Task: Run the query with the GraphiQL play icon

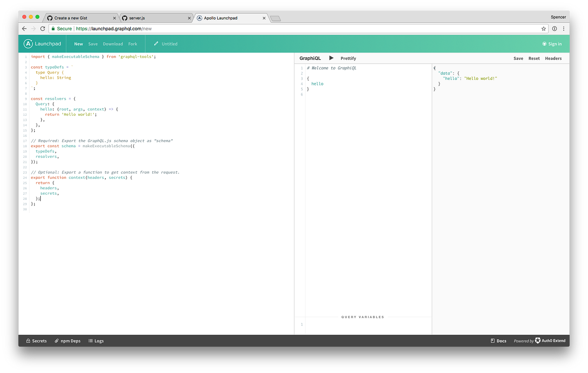Action: click(331, 58)
